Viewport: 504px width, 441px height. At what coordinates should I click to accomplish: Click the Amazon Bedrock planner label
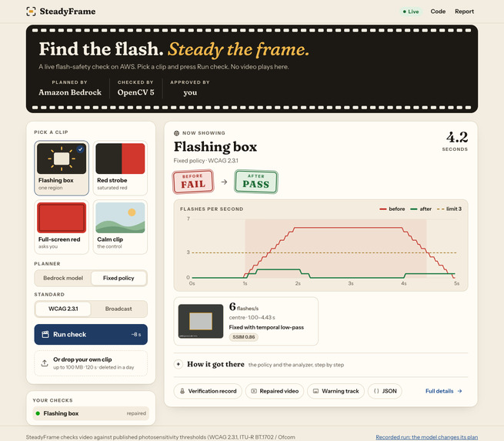coord(70,92)
